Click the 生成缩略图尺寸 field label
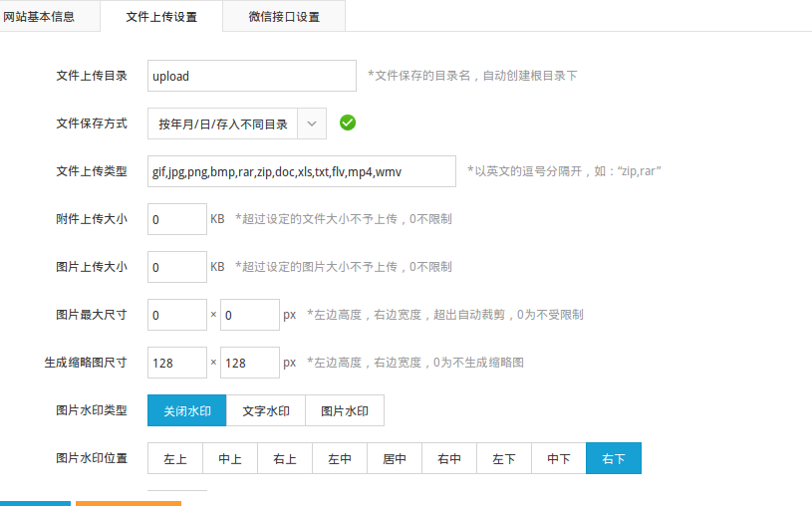This screenshot has width=812, height=506. (86, 363)
